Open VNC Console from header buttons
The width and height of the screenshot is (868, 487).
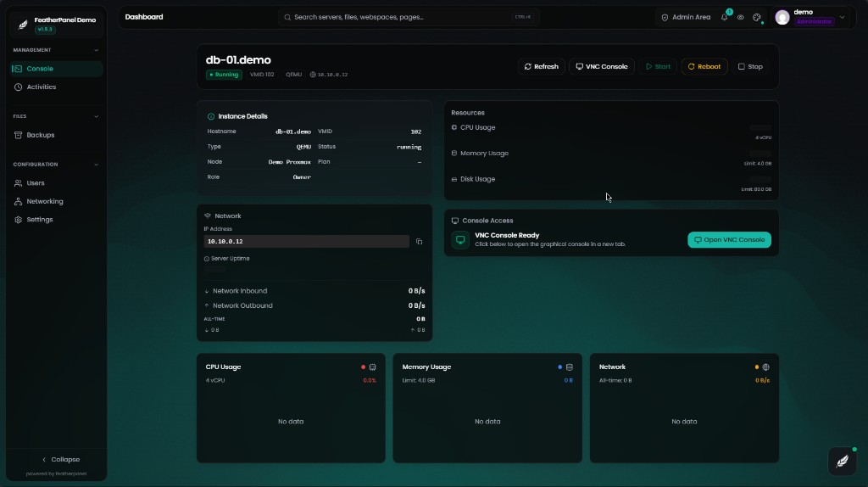pyautogui.click(x=602, y=66)
